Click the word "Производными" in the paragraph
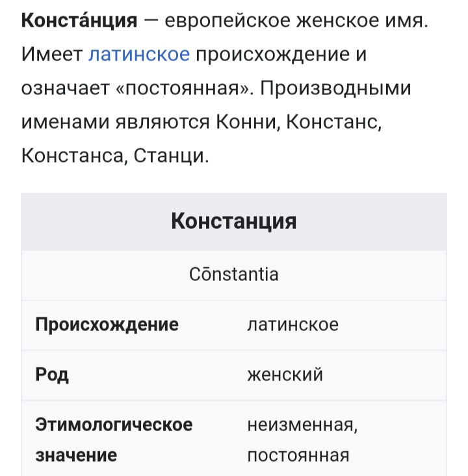 pyautogui.click(x=337, y=88)
